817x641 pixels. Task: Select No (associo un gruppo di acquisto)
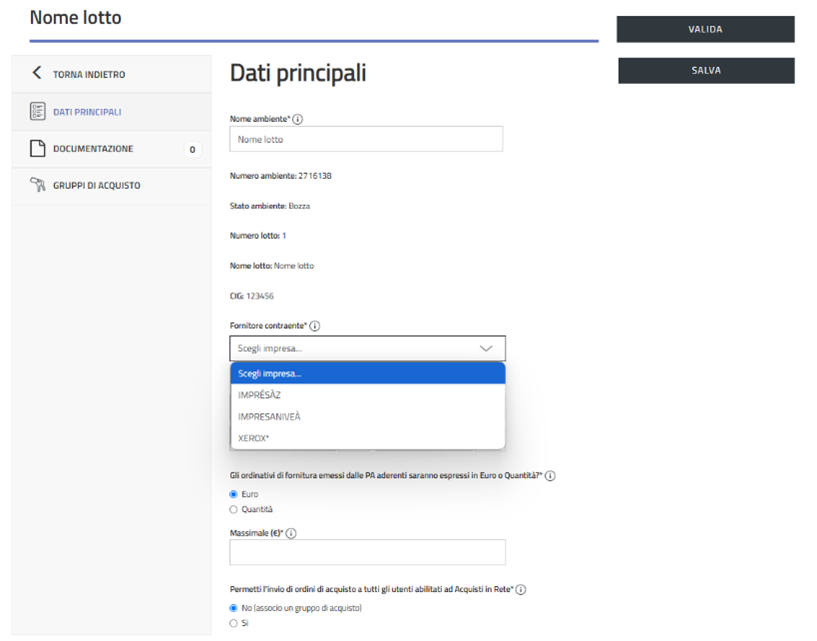click(234, 608)
